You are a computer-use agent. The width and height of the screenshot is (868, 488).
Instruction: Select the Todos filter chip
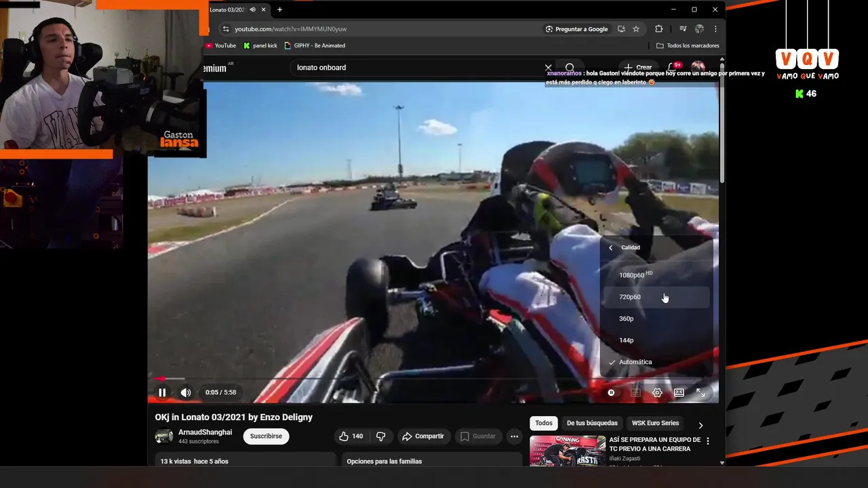click(544, 423)
